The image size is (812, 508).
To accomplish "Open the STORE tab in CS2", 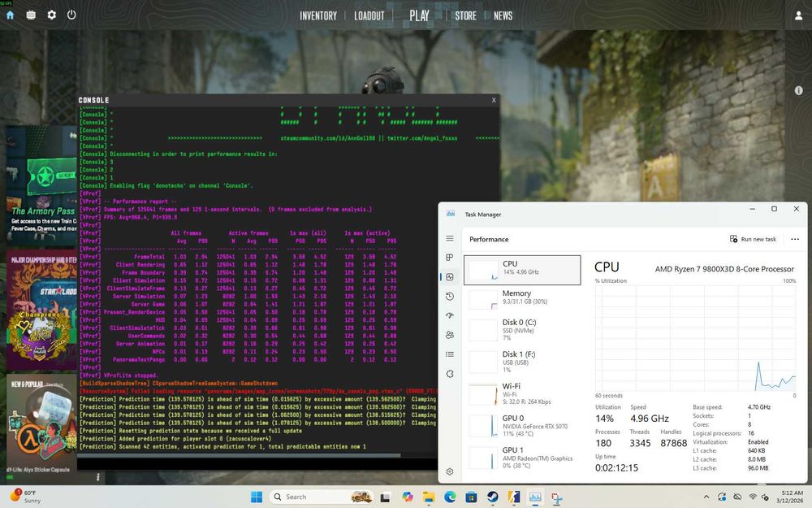I will pos(465,15).
